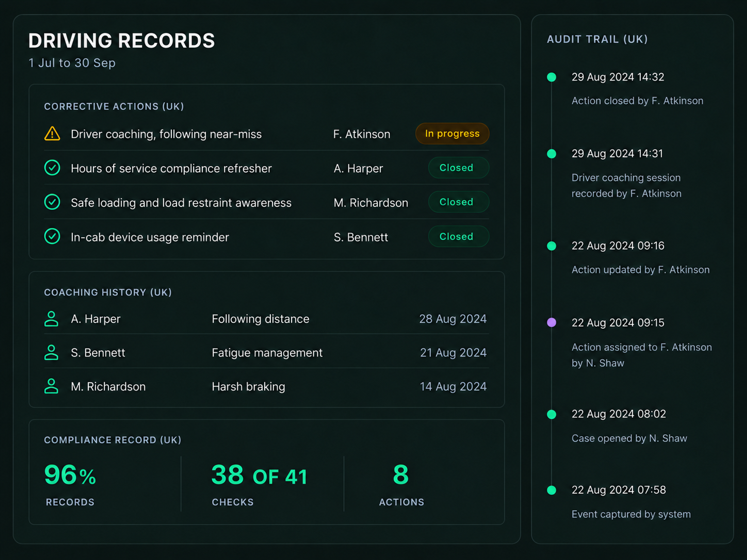This screenshot has width=747, height=560.
Task: Open 'Hours of service compliance refresher' action
Action: tap(171, 168)
